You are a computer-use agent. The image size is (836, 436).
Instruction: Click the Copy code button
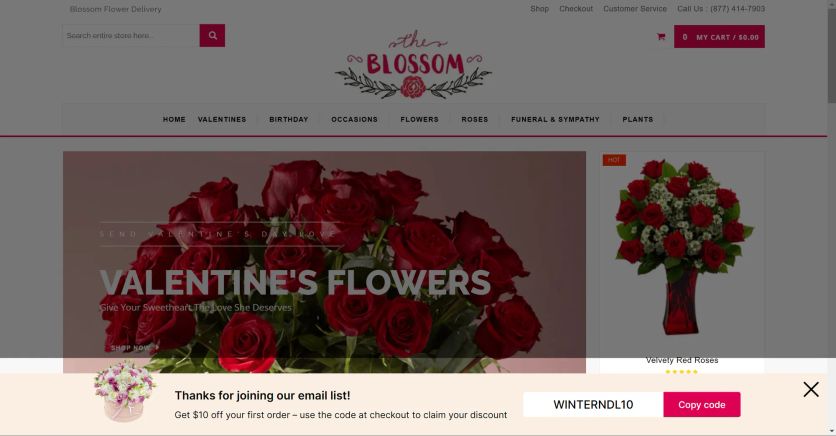point(702,405)
